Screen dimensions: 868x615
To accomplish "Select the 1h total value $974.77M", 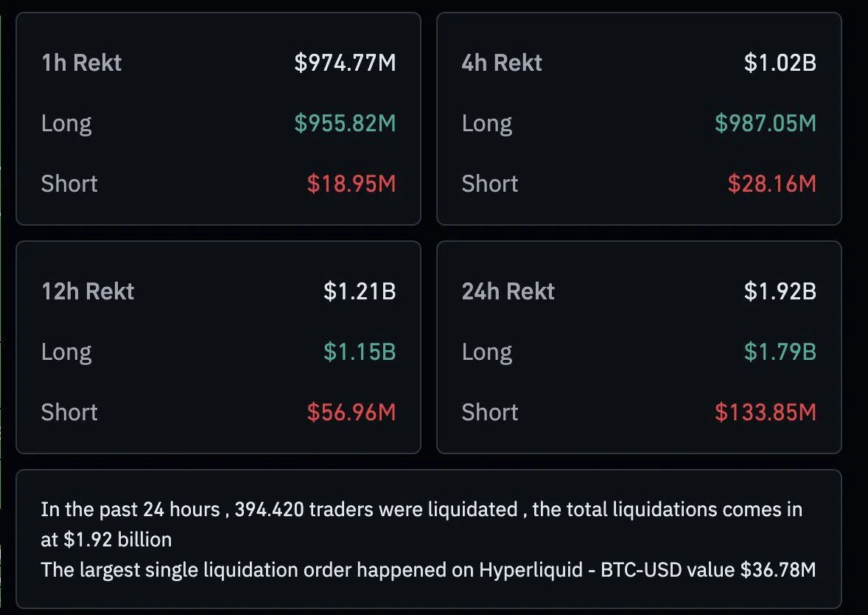I will pos(345,63).
